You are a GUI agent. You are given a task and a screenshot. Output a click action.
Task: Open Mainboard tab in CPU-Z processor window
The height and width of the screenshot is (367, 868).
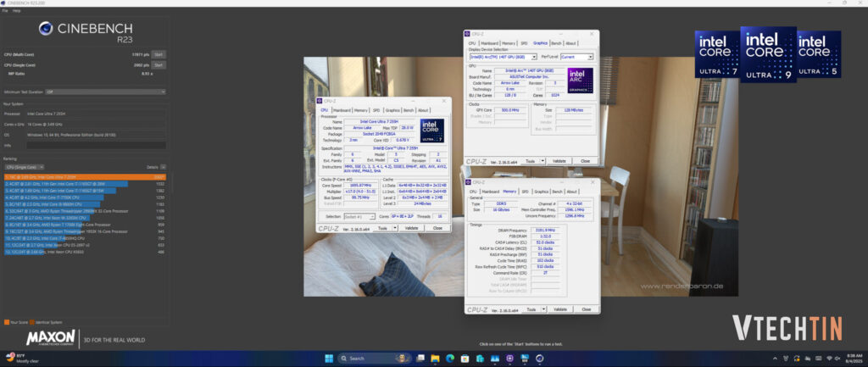pos(342,110)
